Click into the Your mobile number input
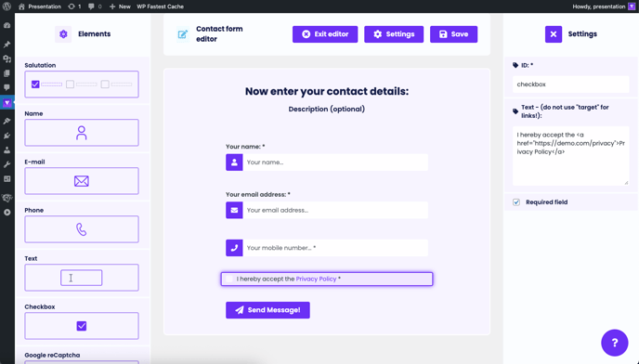This screenshot has width=639, height=364. tap(335, 248)
